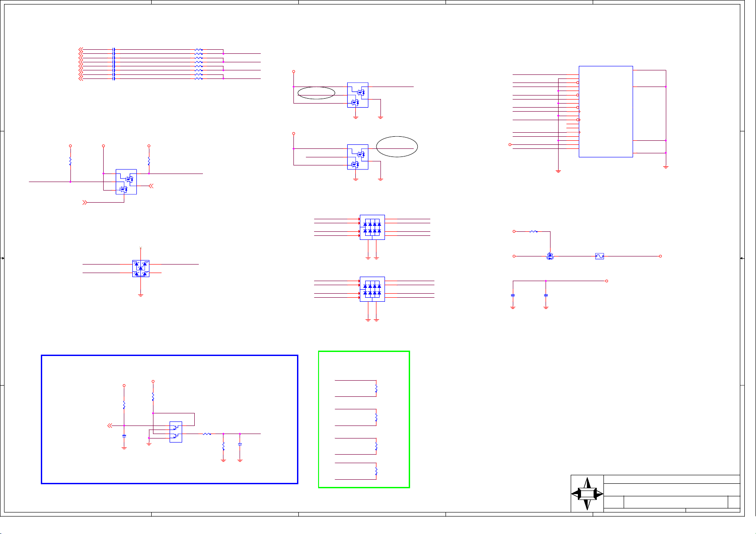Select the ground symbol at the IC's right side

pyautogui.click(x=666, y=167)
